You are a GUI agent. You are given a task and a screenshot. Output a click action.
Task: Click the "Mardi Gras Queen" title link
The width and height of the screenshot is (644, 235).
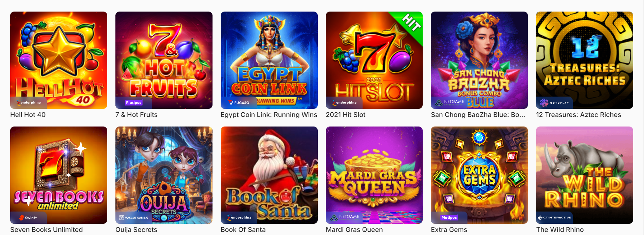tap(354, 230)
